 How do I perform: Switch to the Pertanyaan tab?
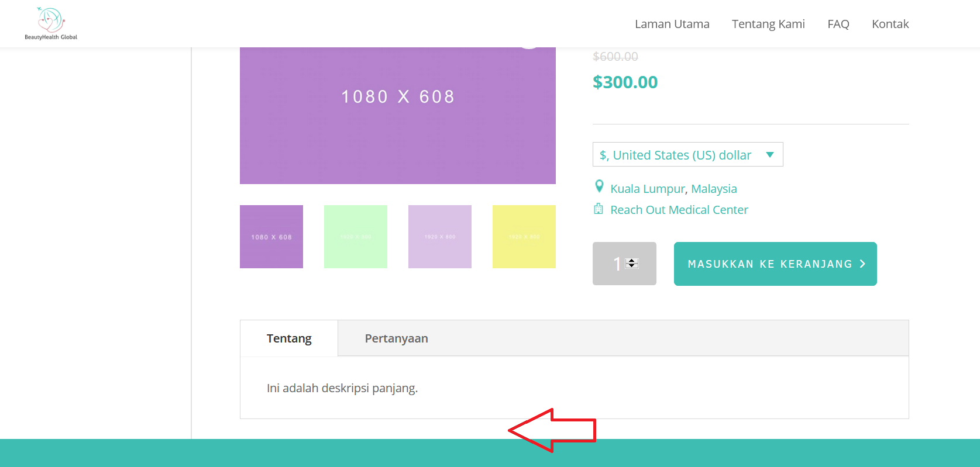pyautogui.click(x=396, y=338)
